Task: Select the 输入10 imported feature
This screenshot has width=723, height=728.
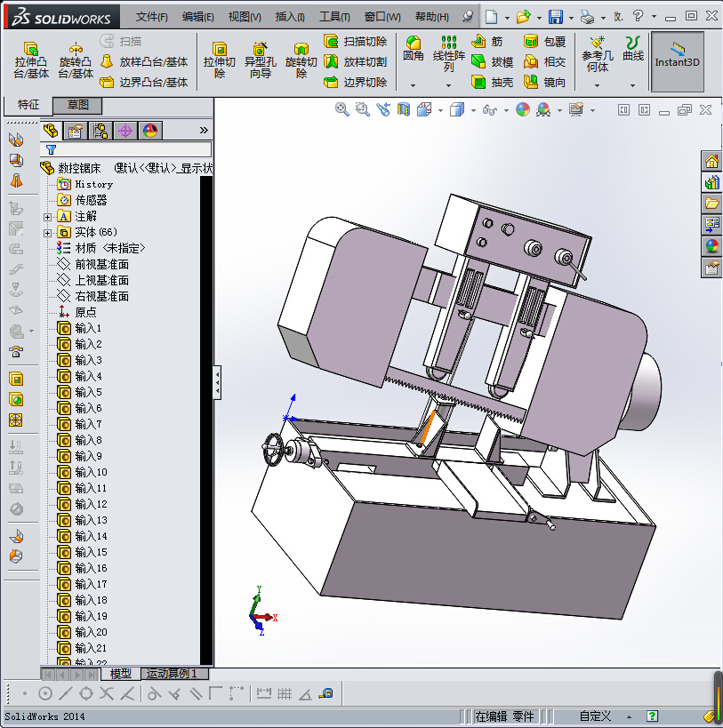Action: tap(82, 472)
